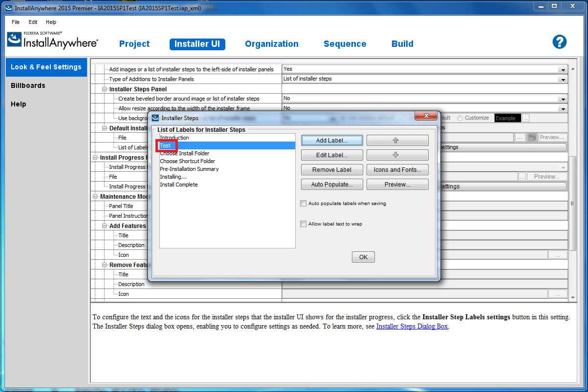This screenshot has width=588, height=392.
Task: Open the Help menu
Action: point(51,22)
